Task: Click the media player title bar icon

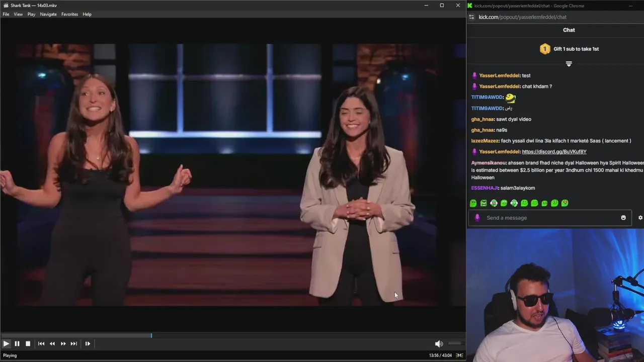Action: coord(6,6)
